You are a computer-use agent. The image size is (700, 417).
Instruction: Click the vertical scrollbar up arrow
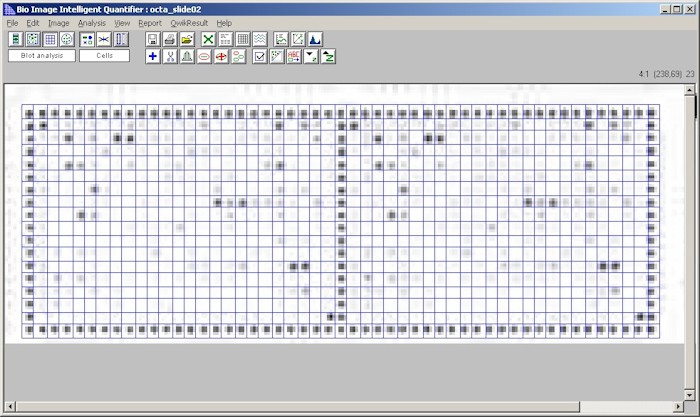point(689,90)
